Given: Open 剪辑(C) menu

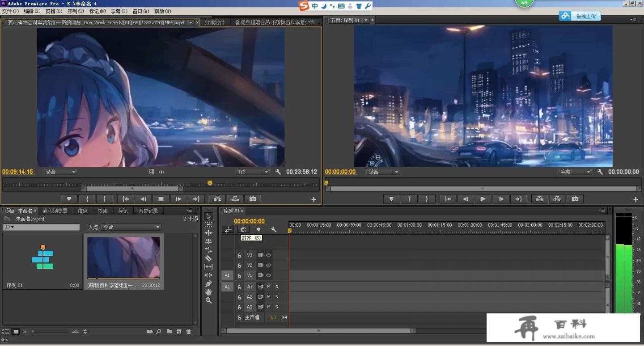Looking at the screenshot, I should pos(54,11).
